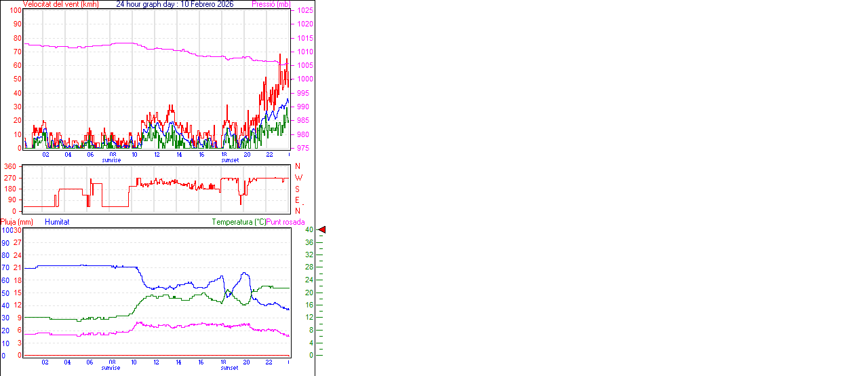Click the sunrise marker under the wind chart
This screenshot has width=868, height=376.
point(112,160)
